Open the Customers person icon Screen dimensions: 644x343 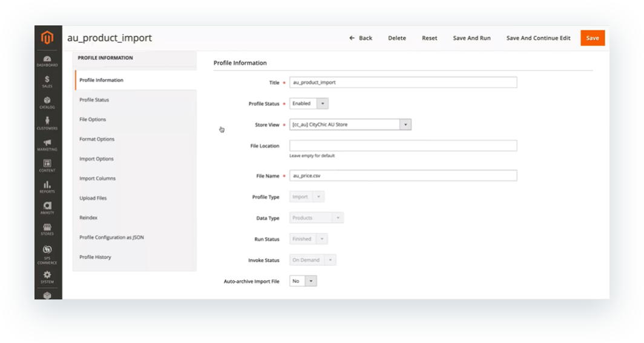(47, 123)
